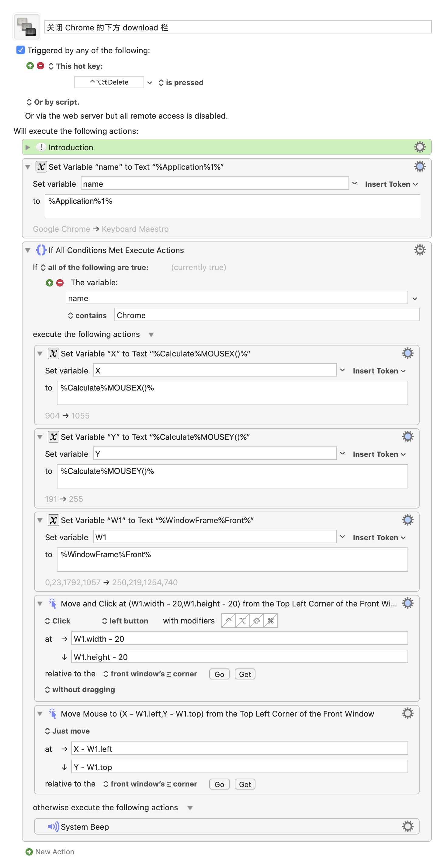This screenshot has height=868, width=444.
Task: Click the red minus beside The variable condition
Action: point(60,282)
